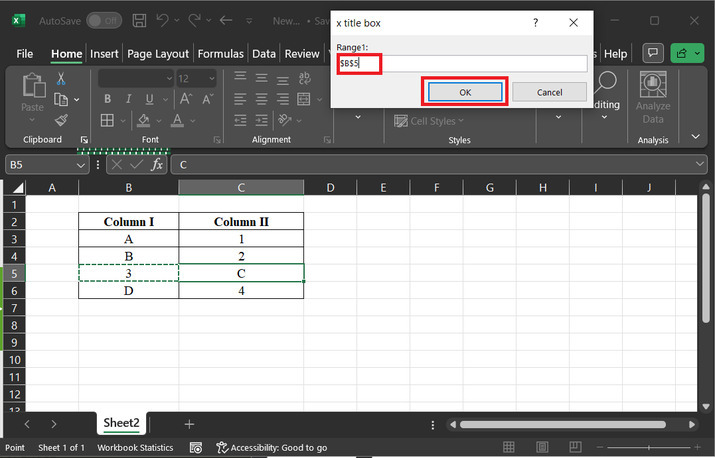Click the Insert Function fx icon
This screenshot has width=715, height=458.
coord(157,164)
